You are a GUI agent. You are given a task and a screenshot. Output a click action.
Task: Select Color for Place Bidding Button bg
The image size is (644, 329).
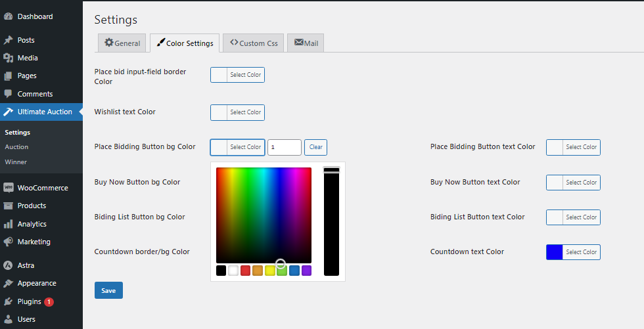click(237, 147)
